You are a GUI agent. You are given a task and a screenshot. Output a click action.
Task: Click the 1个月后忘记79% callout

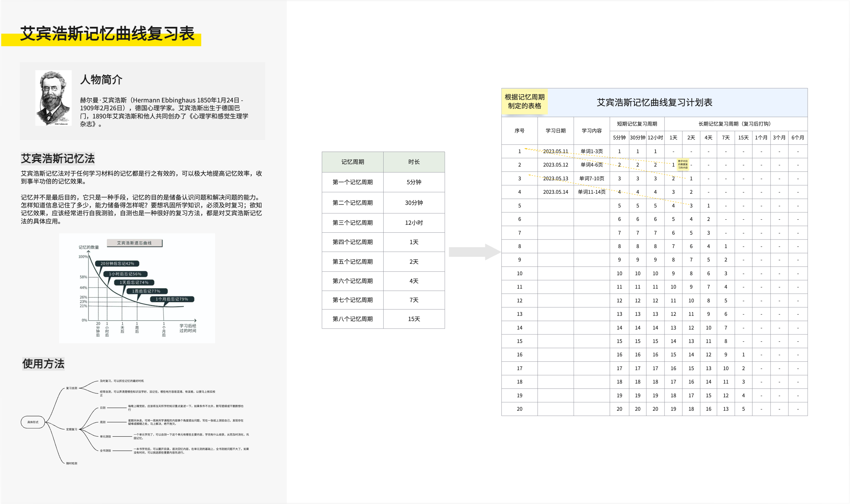coord(172,299)
